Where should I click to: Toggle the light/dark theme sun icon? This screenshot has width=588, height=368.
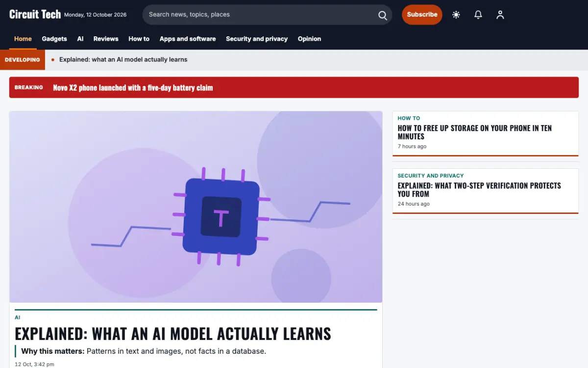(456, 15)
